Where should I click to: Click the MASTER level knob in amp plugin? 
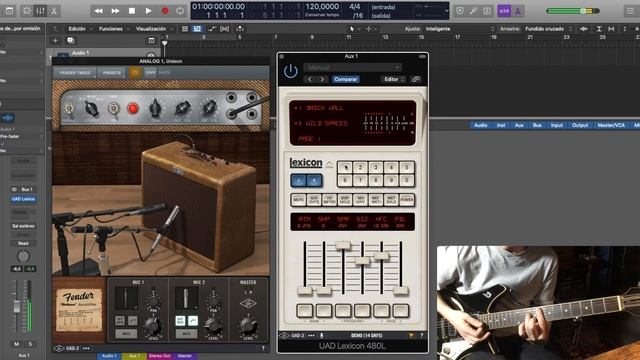(x=248, y=326)
